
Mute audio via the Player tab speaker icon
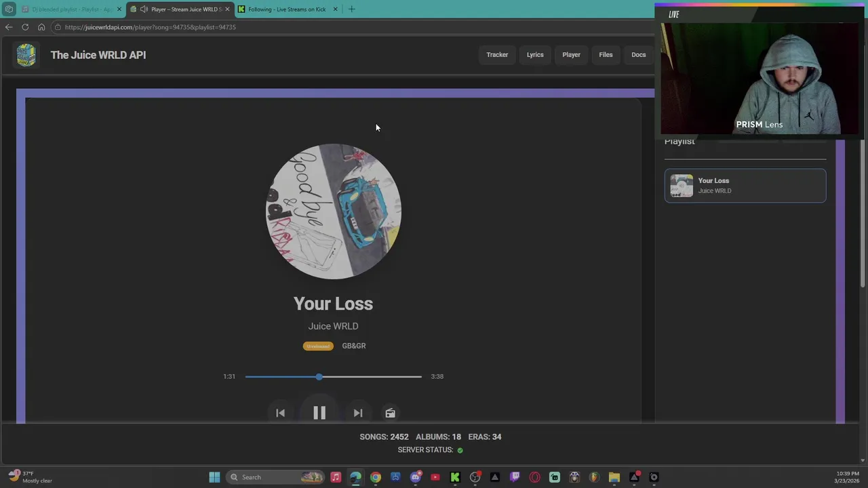click(x=144, y=9)
